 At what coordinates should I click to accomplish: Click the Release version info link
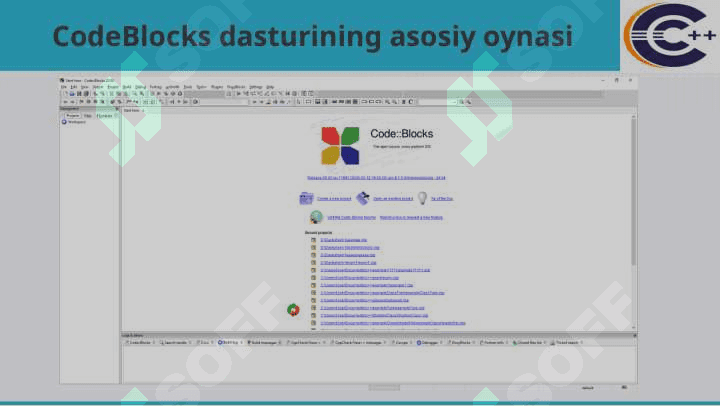point(377,177)
